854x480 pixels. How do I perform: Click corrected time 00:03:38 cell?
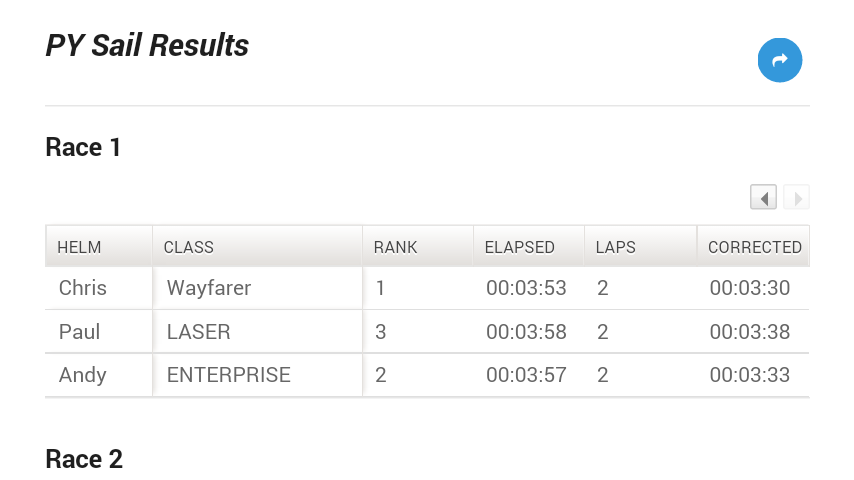coord(750,332)
